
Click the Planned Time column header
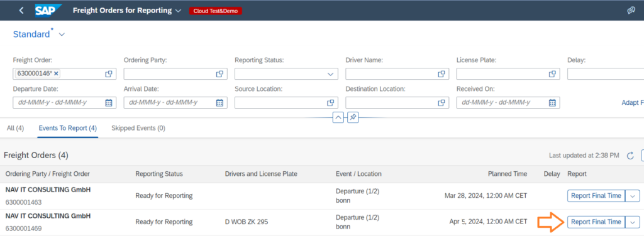click(508, 174)
